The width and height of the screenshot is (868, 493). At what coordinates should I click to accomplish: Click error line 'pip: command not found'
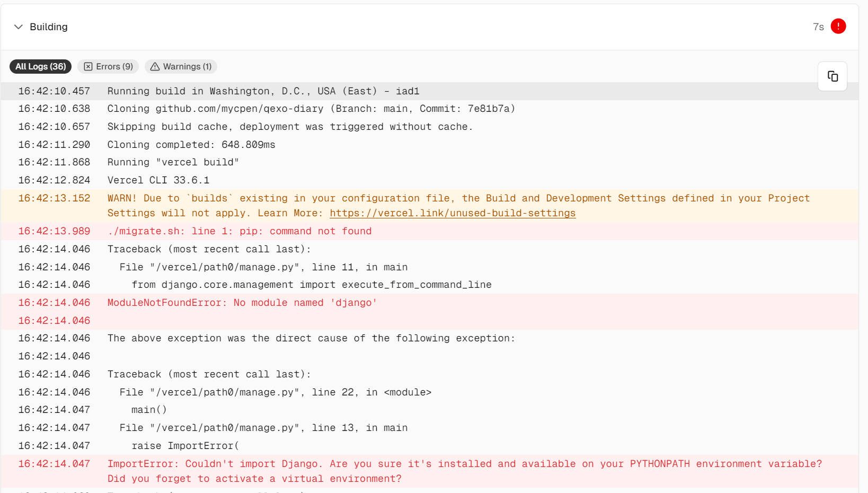click(x=430, y=231)
